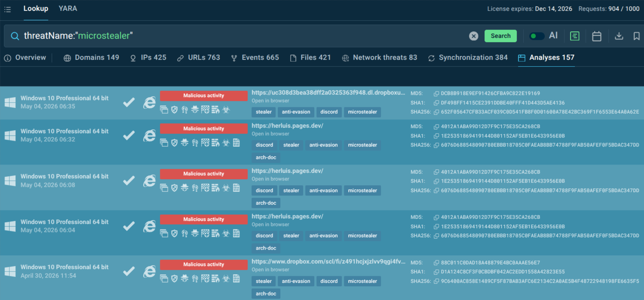Viewport: 644px width, 300px height.
Task: Switch to the Lookup tab
Action: tap(36, 9)
